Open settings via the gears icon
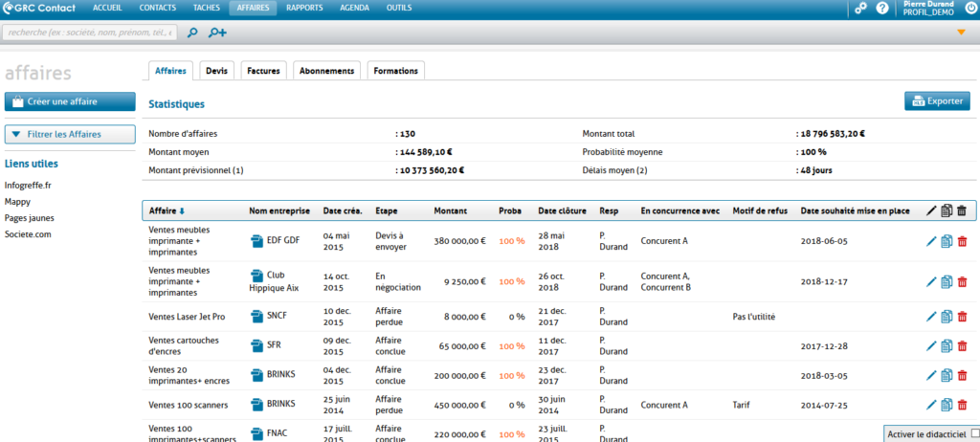This screenshot has height=442, width=980. (861, 8)
